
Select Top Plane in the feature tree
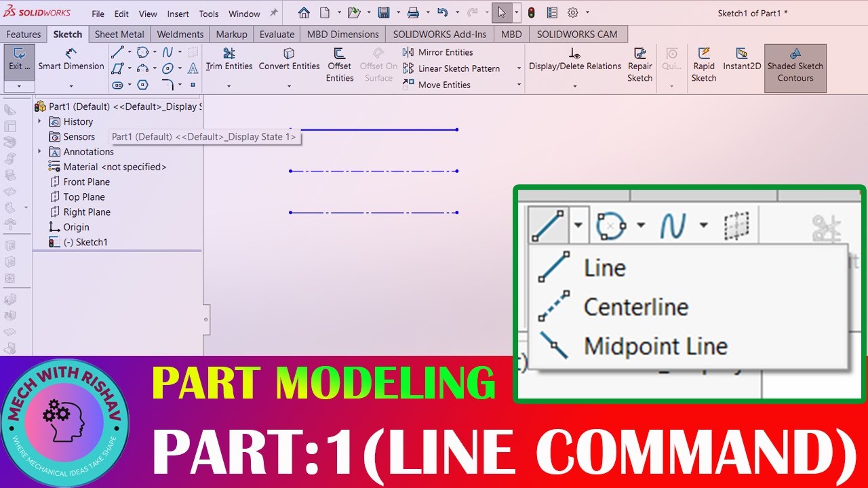point(77,197)
